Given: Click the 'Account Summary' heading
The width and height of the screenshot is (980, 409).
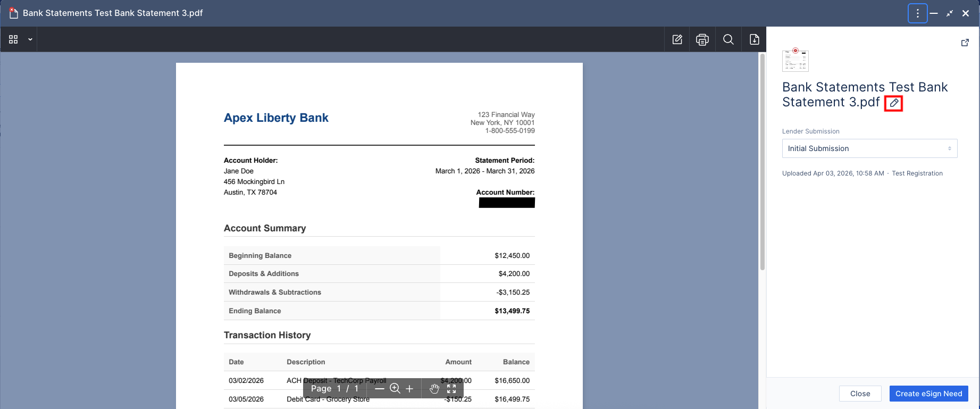Looking at the screenshot, I should point(265,228).
